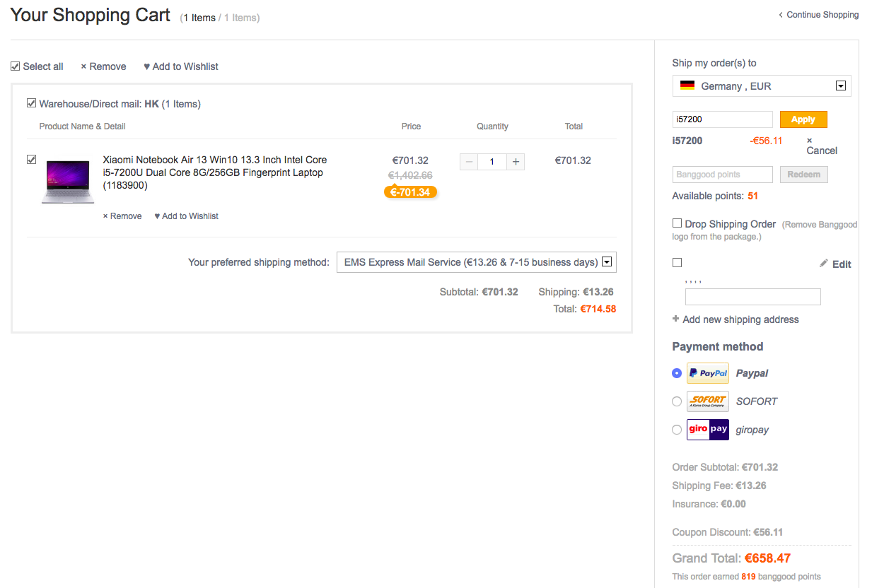The width and height of the screenshot is (872, 588).
Task: Click the Order Subtotal €701.32 line
Action: pos(725,467)
